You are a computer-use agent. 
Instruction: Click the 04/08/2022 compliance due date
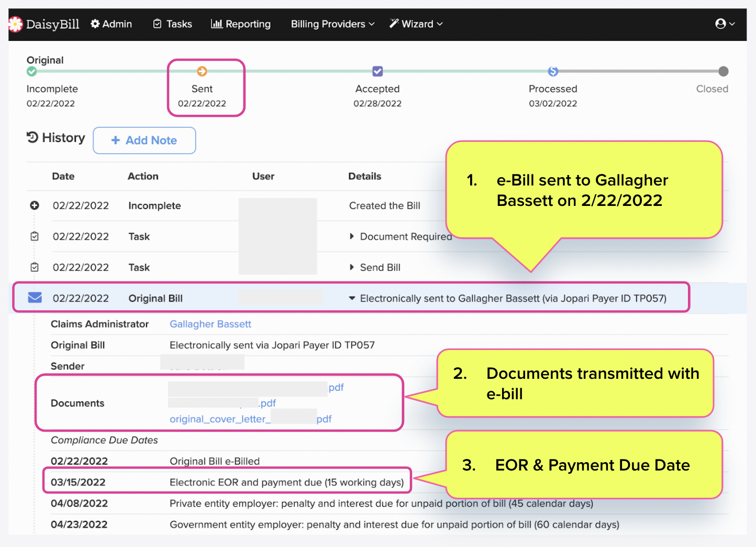click(x=79, y=504)
